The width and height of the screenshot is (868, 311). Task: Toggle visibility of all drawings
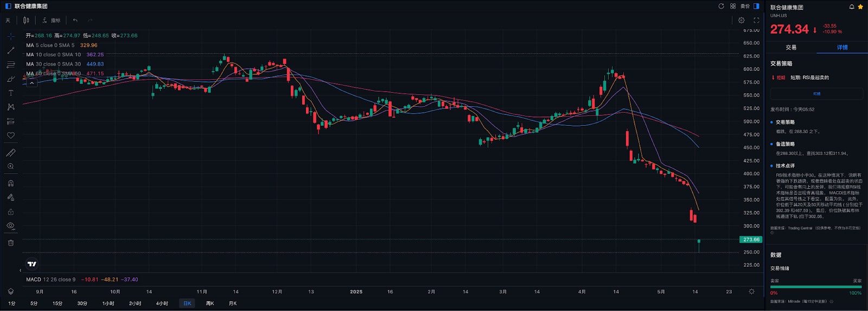(10, 226)
